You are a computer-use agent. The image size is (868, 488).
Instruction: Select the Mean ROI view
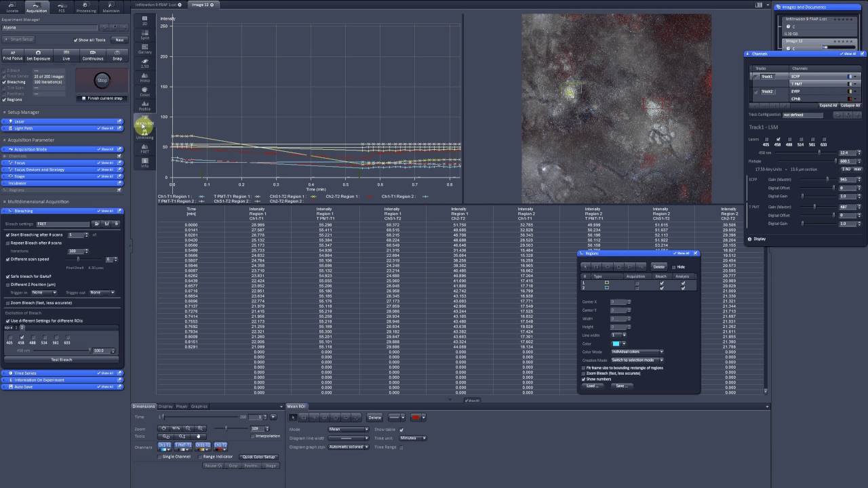144,122
